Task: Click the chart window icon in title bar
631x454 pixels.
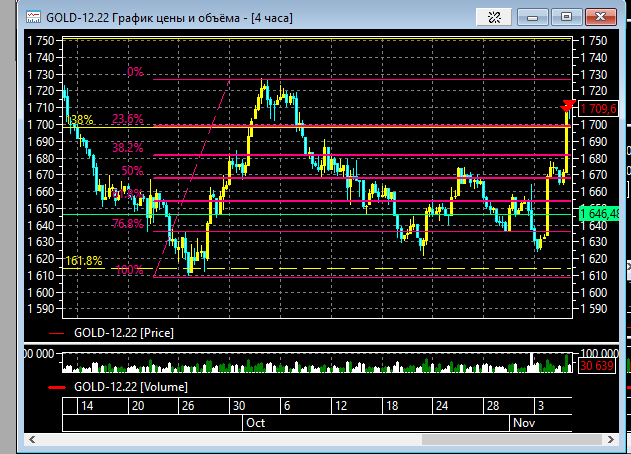Action: 33,17
